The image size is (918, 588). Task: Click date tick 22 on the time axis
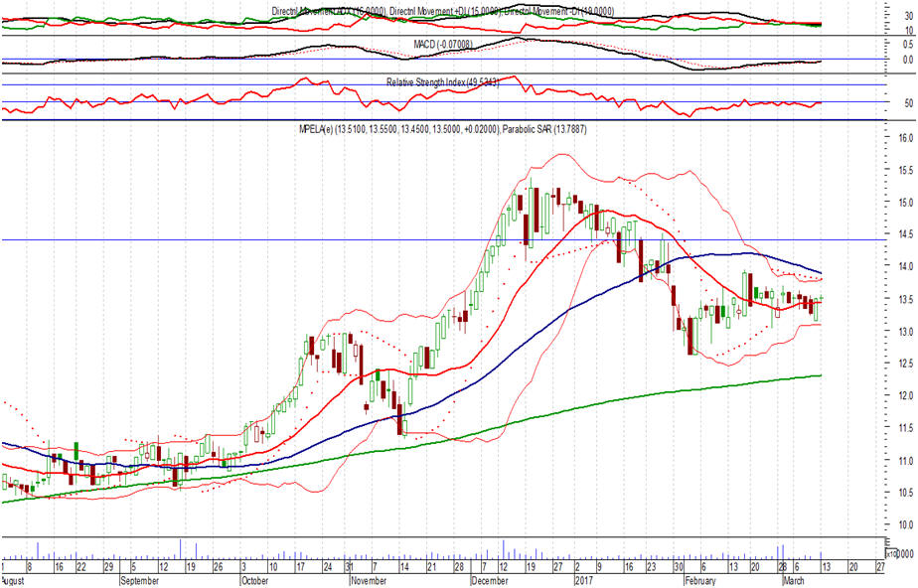tap(81, 567)
